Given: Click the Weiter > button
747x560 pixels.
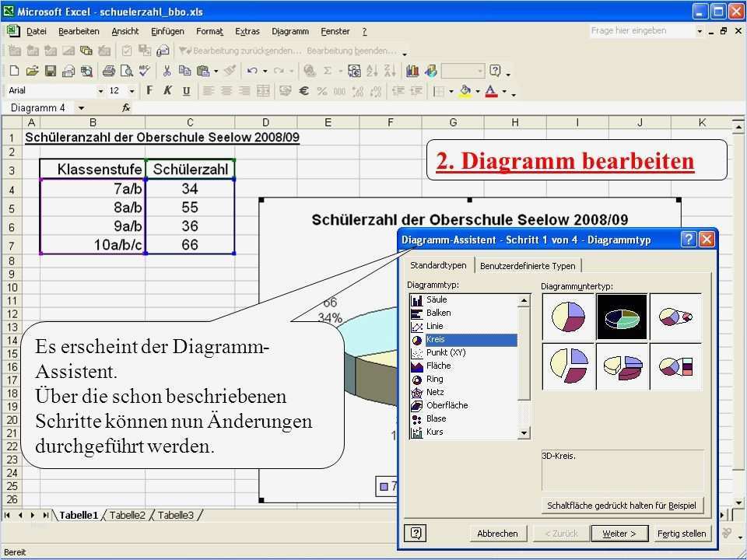Looking at the screenshot, I should [619, 534].
